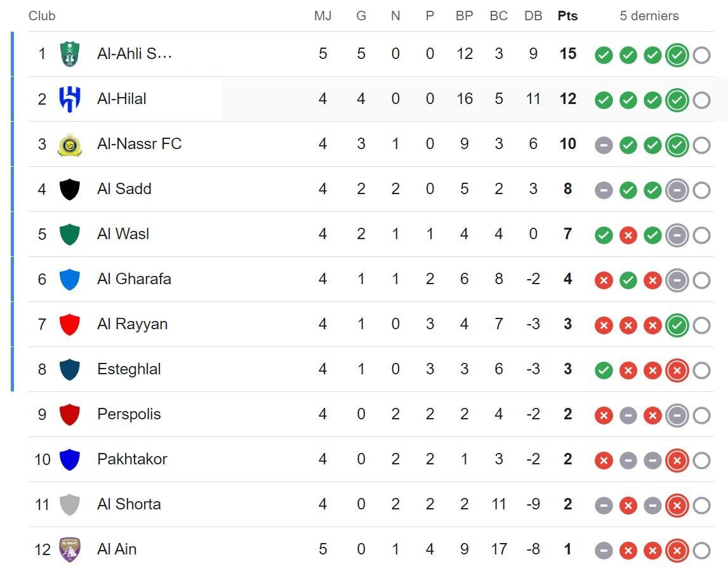Click the gray Al Shorta shield icon
This screenshot has width=728, height=576.
pos(69,505)
